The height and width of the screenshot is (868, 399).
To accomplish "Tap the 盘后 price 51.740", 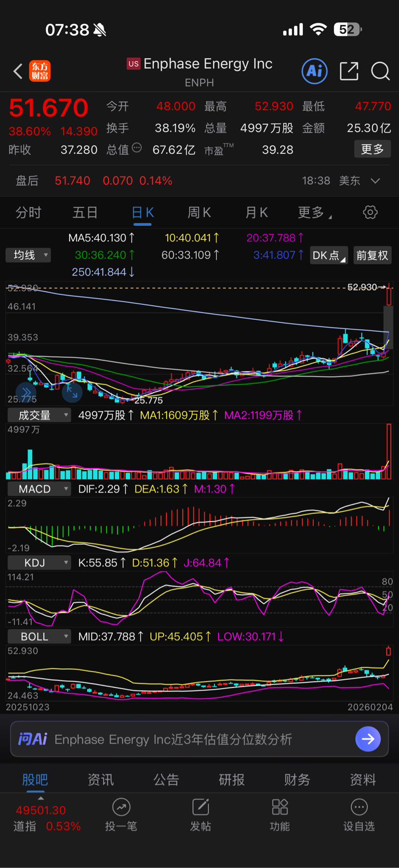I will (72, 180).
